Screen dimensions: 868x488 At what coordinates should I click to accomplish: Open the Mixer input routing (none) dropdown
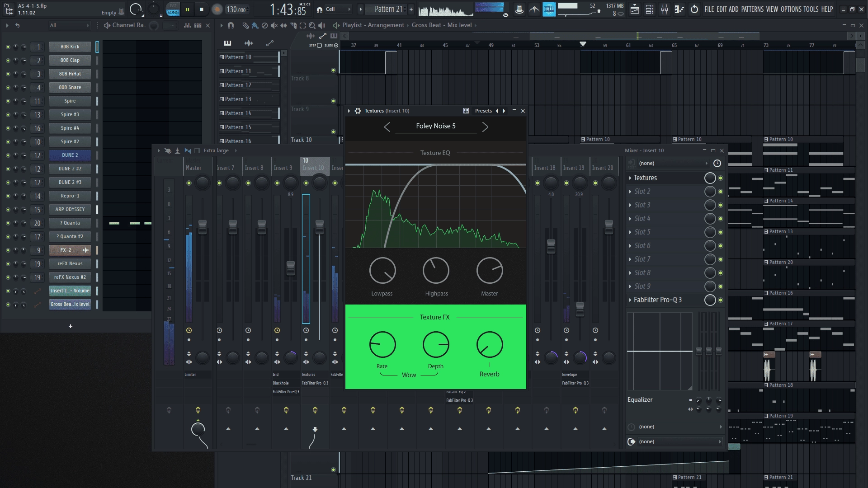pyautogui.click(x=673, y=163)
